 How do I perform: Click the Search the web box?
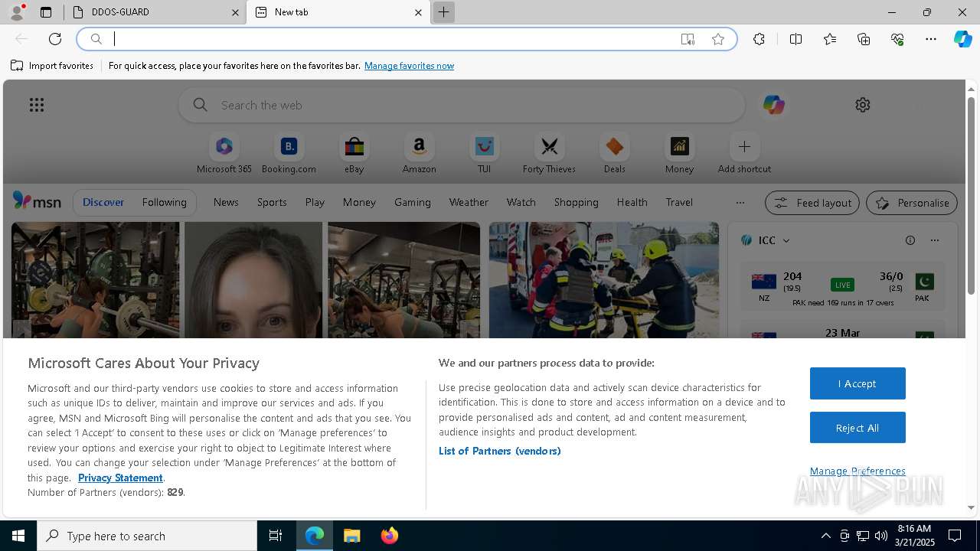tap(462, 105)
